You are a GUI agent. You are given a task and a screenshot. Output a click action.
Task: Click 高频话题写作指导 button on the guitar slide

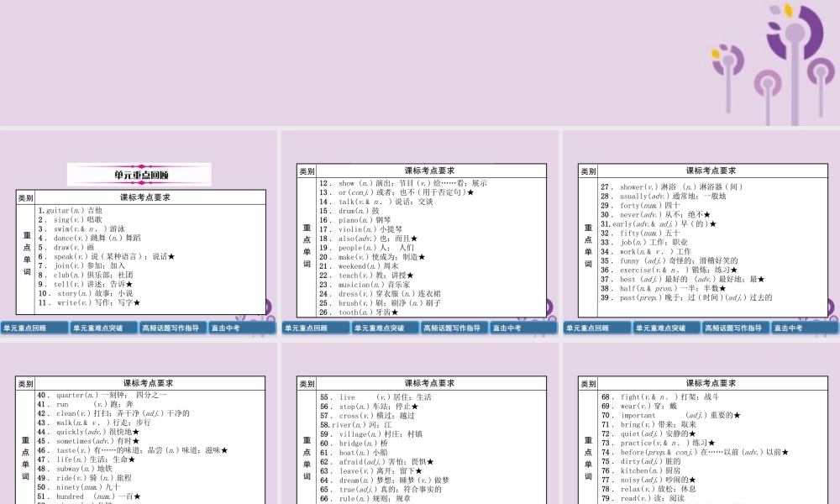pos(173,328)
